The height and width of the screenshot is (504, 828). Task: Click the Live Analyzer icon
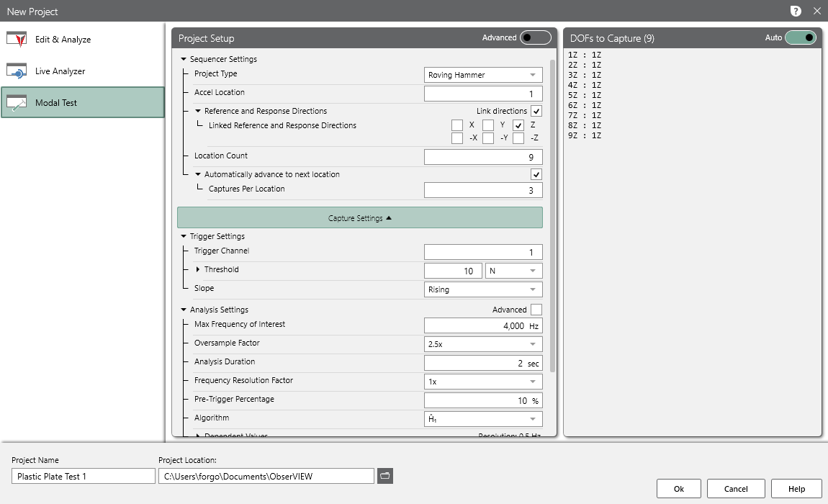pyautogui.click(x=17, y=71)
